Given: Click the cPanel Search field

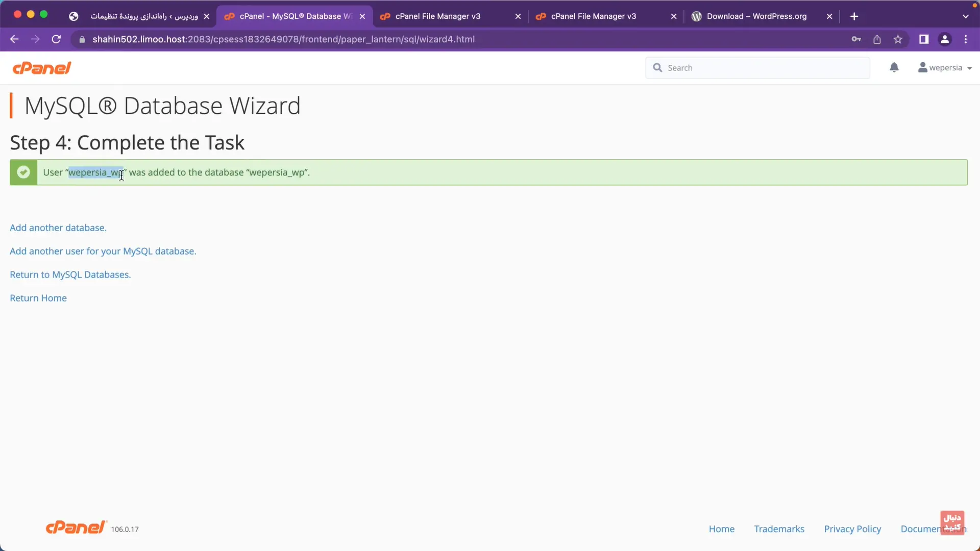Looking at the screenshot, I should [x=757, y=68].
